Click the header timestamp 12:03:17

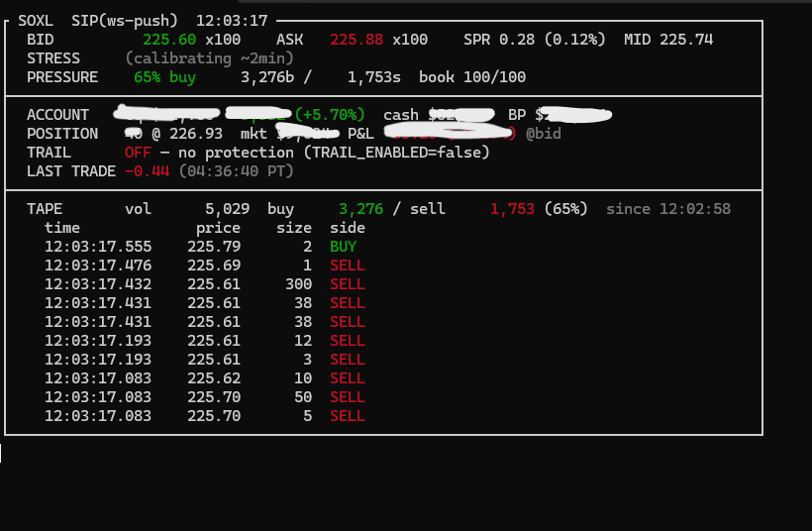click(232, 21)
